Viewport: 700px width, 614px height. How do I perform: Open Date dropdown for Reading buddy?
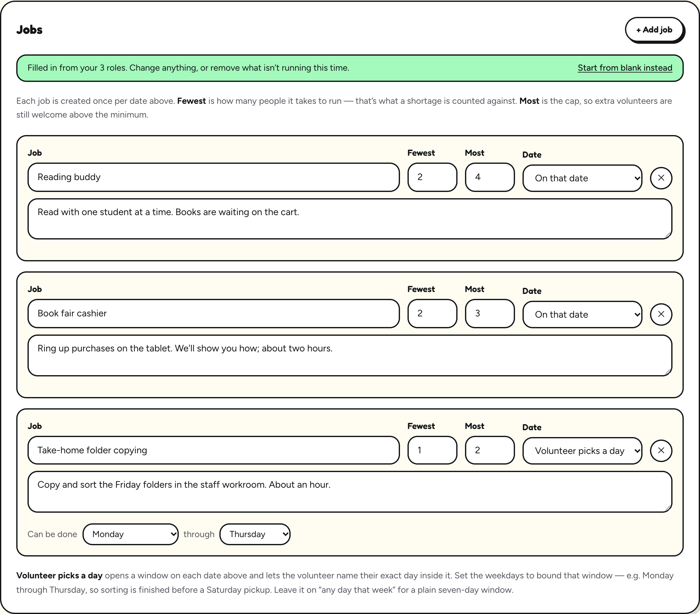click(x=582, y=178)
